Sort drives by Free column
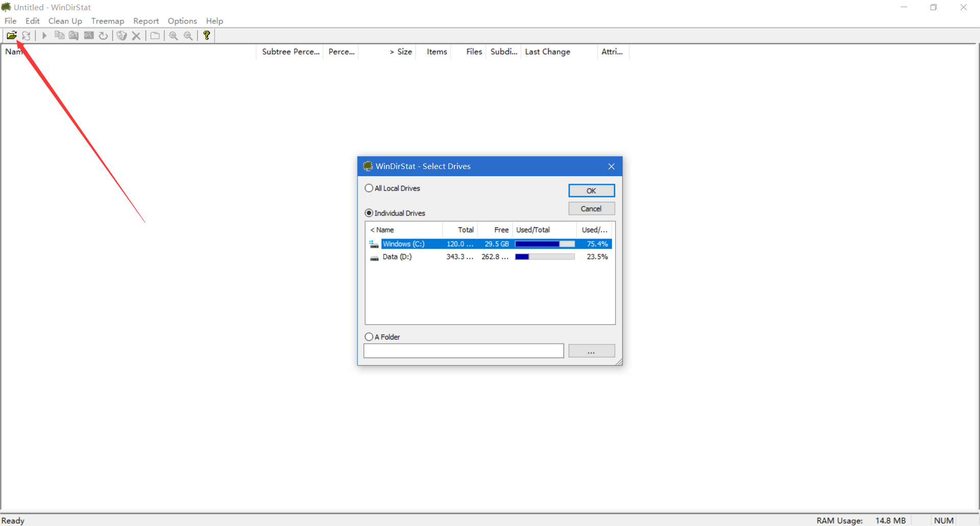This screenshot has height=526, width=980. click(x=495, y=230)
